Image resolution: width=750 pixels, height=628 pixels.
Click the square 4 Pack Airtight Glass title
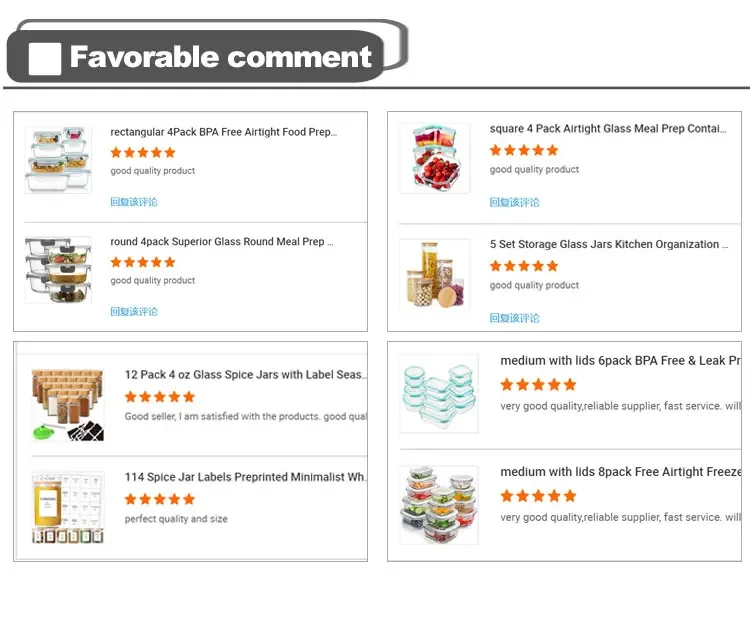tap(608, 129)
